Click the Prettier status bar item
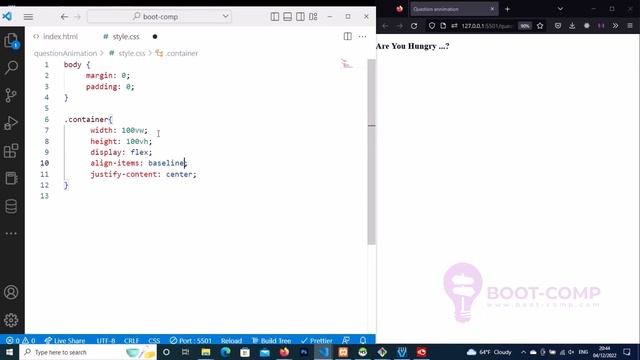The width and height of the screenshot is (640, 360). 317,340
